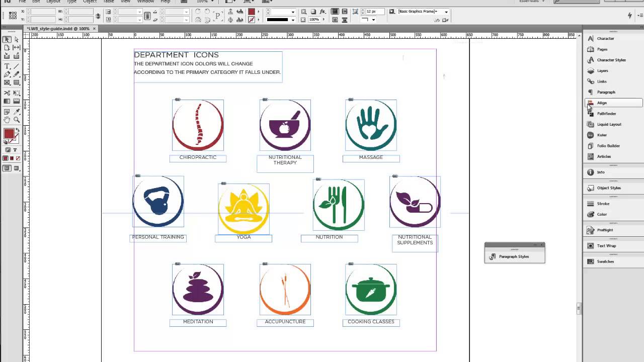Select the Note tool
644x362 pixels.
tap(7, 112)
